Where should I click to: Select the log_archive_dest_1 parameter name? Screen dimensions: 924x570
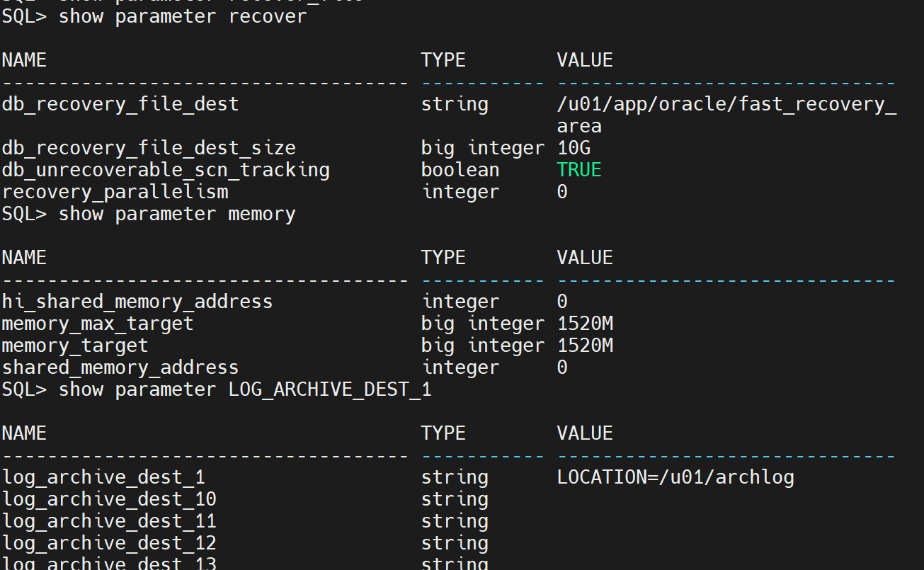[x=103, y=477]
